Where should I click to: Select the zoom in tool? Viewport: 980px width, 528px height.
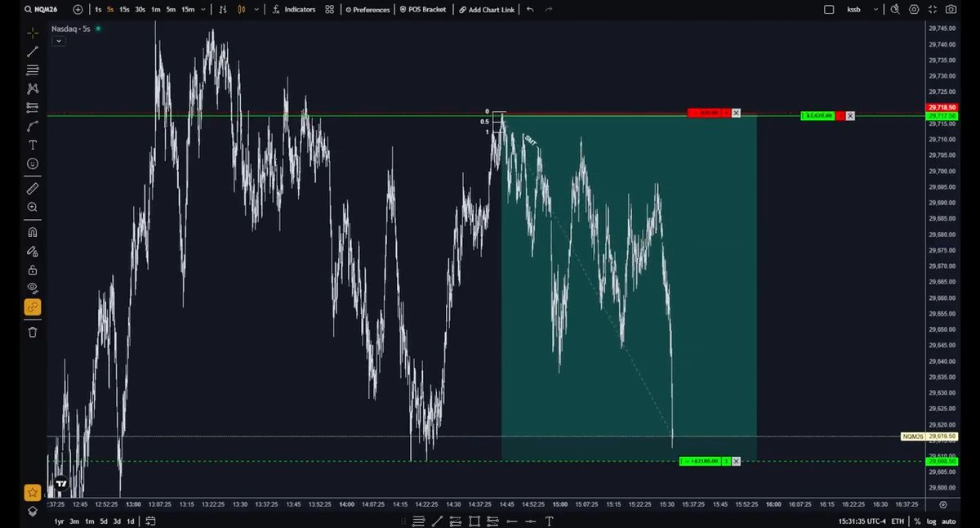pos(33,208)
